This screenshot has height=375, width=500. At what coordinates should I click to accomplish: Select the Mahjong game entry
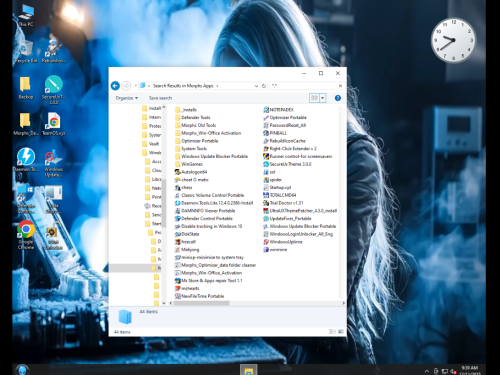187,250
